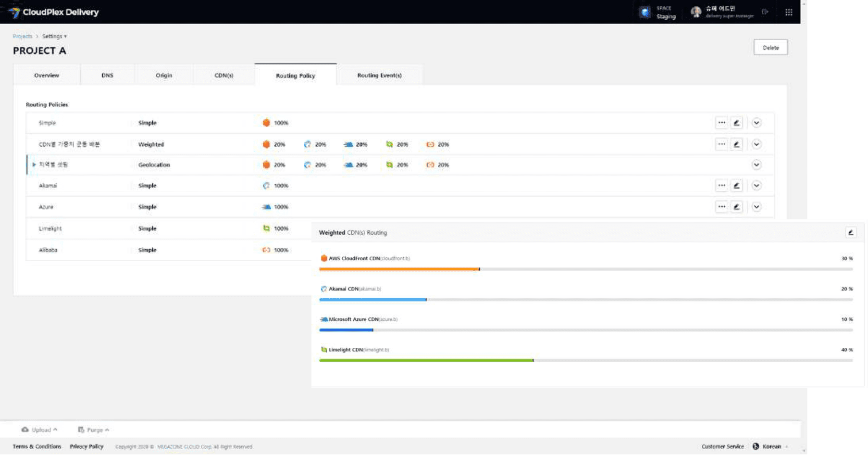Expand the Upload panel
868x455 pixels.
tap(39, 430)
